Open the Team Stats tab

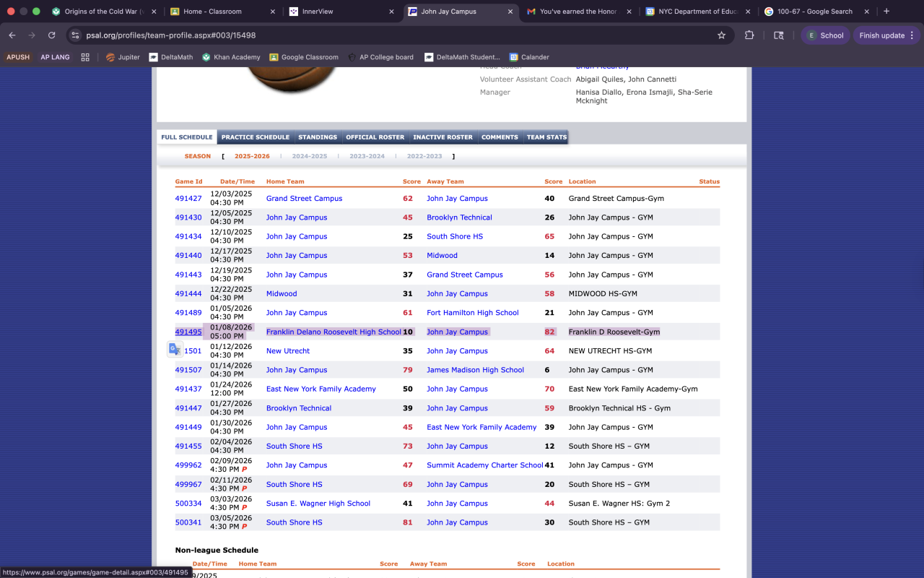click(546, 137)
